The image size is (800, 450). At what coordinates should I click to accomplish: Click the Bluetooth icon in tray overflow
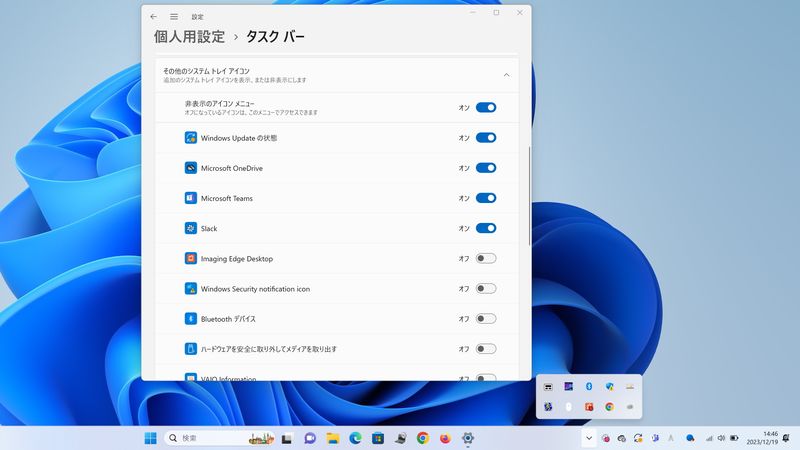pyautogui.click(x=589, y=386)
